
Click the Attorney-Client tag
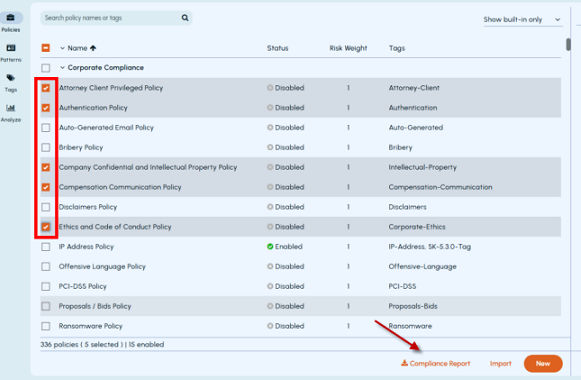tap(414, 88)
